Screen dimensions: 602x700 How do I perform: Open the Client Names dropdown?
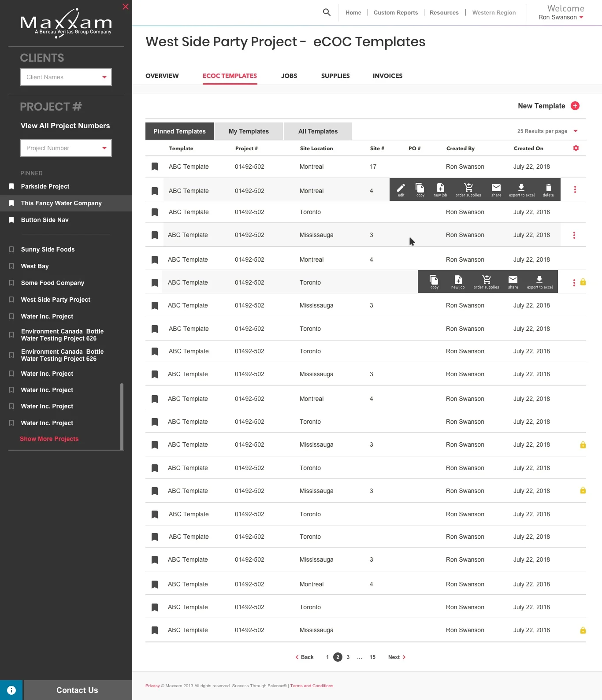click(66, 77)
